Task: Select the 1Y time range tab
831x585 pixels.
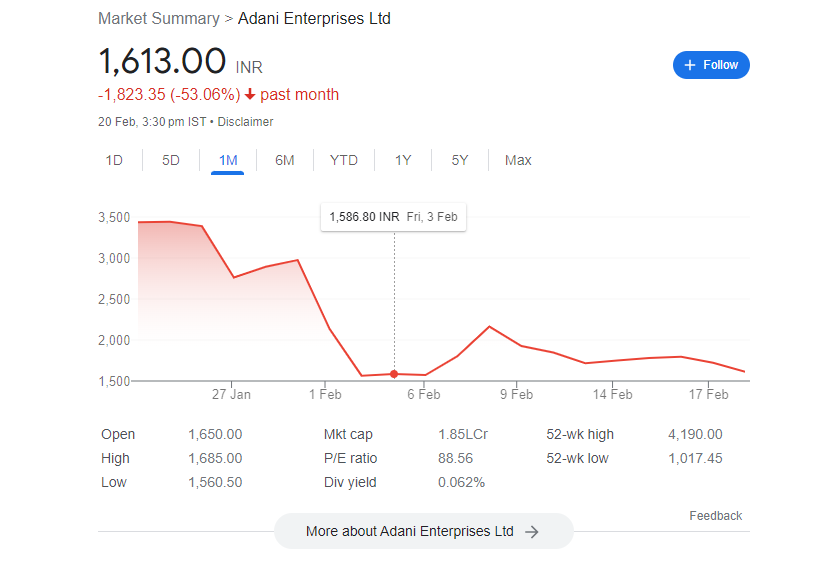Action: coord(403,160)
